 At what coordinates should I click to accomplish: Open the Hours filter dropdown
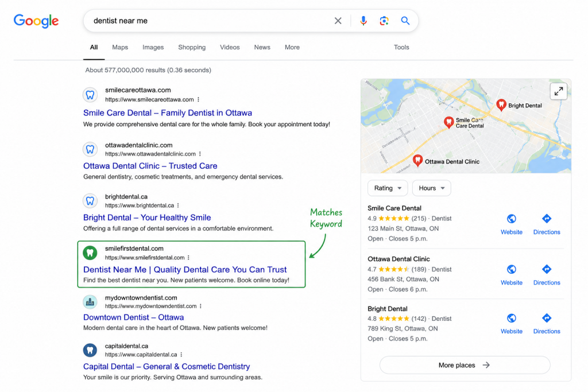[431, 188]
